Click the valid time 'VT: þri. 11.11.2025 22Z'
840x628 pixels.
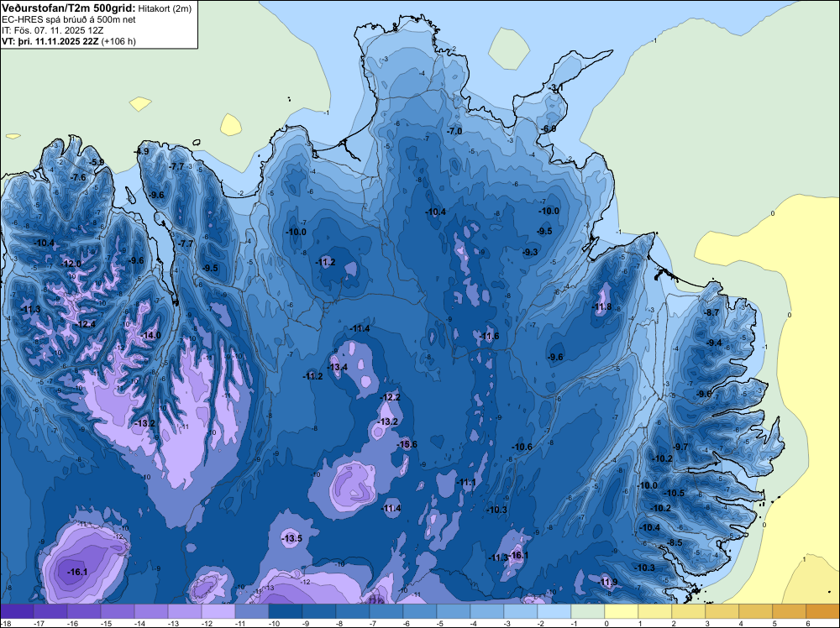click(x=50, y=41)
